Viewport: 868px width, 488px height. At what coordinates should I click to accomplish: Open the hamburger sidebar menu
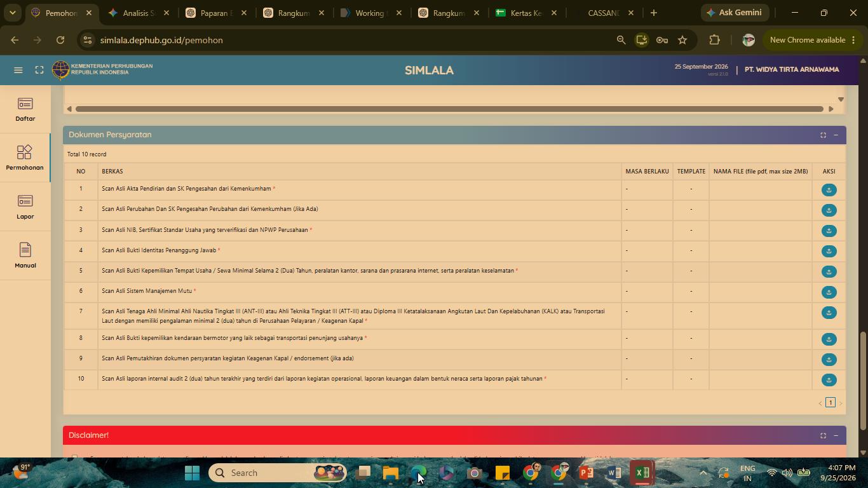coord(18,70)
